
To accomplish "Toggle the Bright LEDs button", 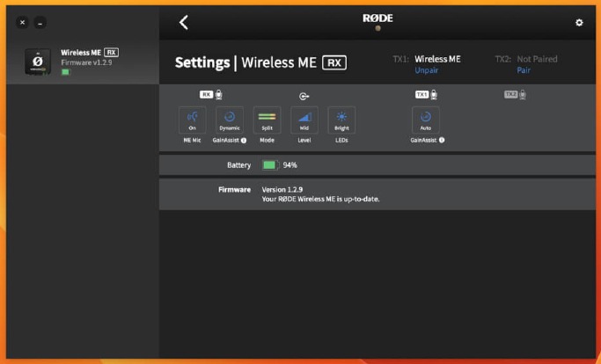I will click(341, 120).
